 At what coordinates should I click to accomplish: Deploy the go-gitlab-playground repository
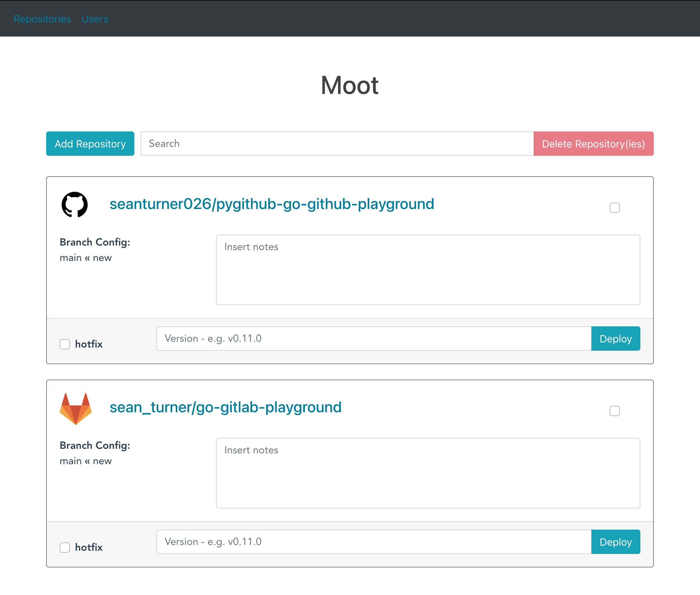point(615,542)
